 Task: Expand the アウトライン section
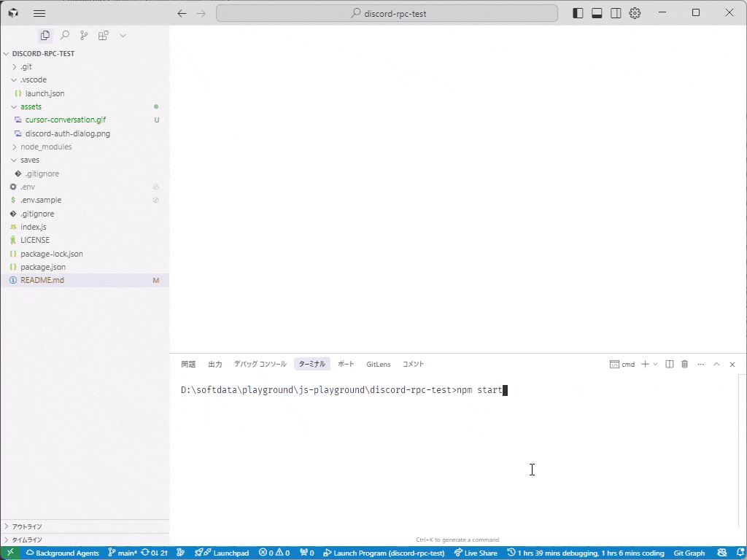click(x=85, y=526)
